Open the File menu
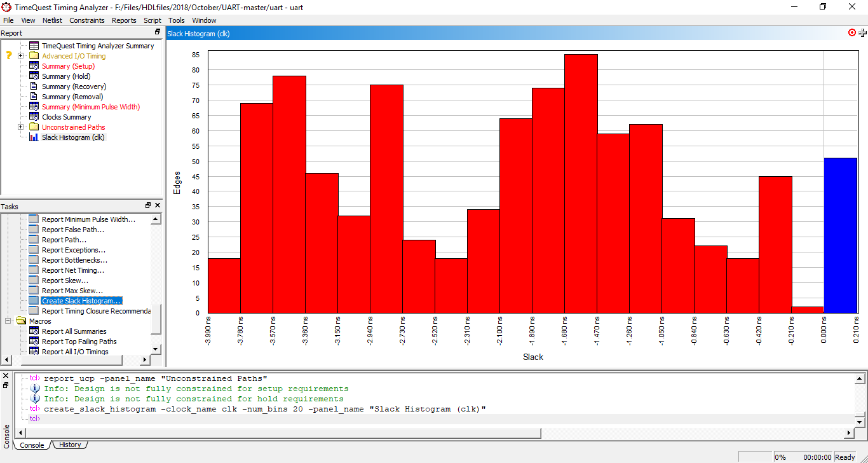 [8, 20]
